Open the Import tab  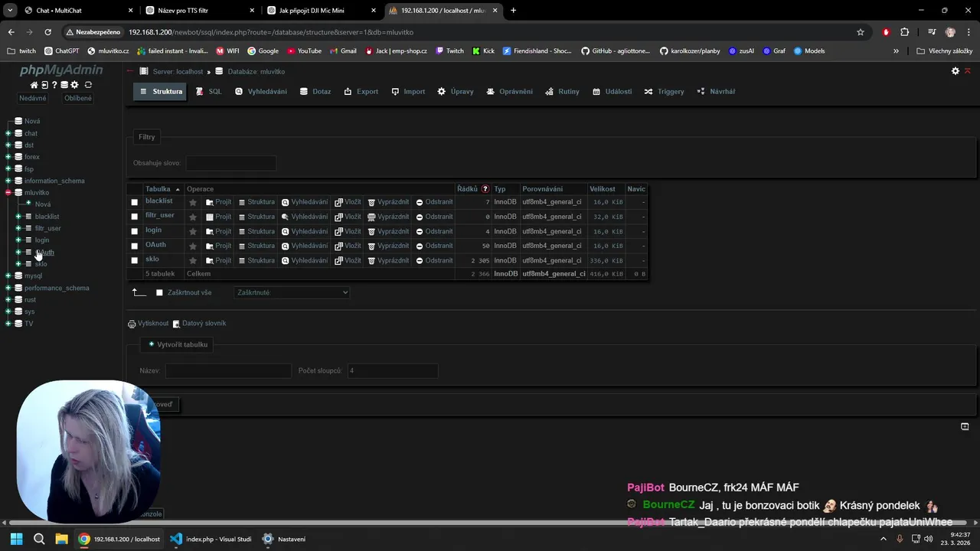[x=408, y=91]
